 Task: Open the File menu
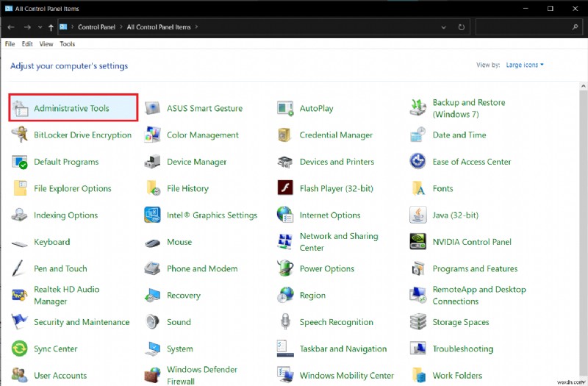[10, 44]
